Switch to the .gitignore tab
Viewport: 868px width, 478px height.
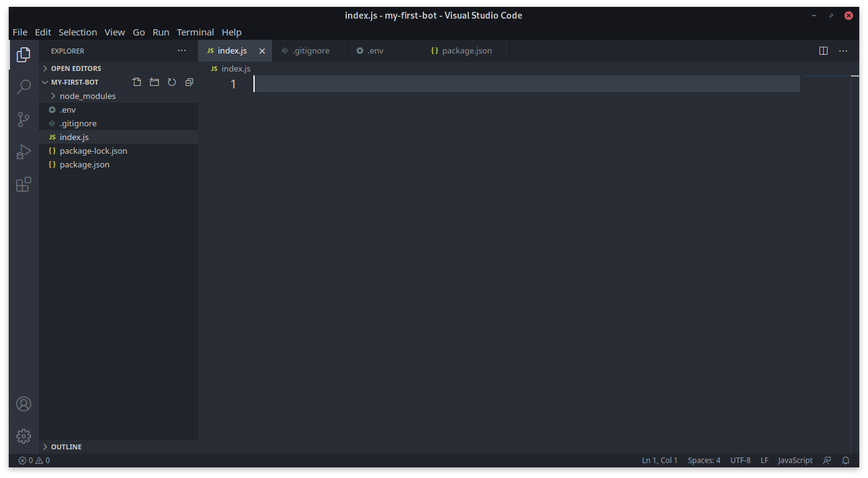click(309, 51)
